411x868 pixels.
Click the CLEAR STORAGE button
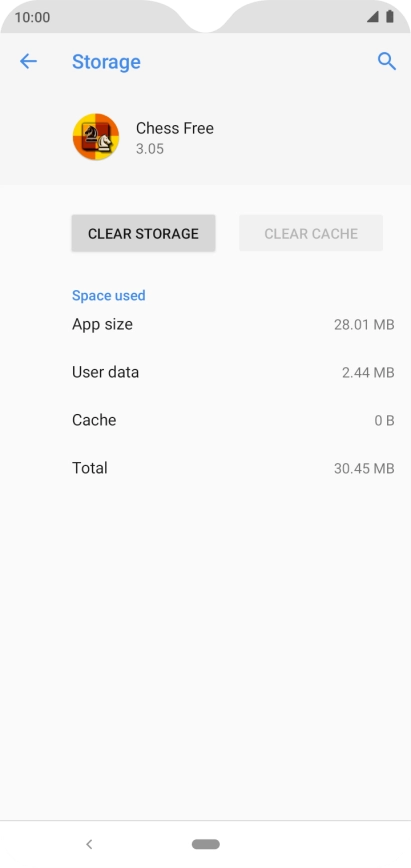click(x=143, y=234)
